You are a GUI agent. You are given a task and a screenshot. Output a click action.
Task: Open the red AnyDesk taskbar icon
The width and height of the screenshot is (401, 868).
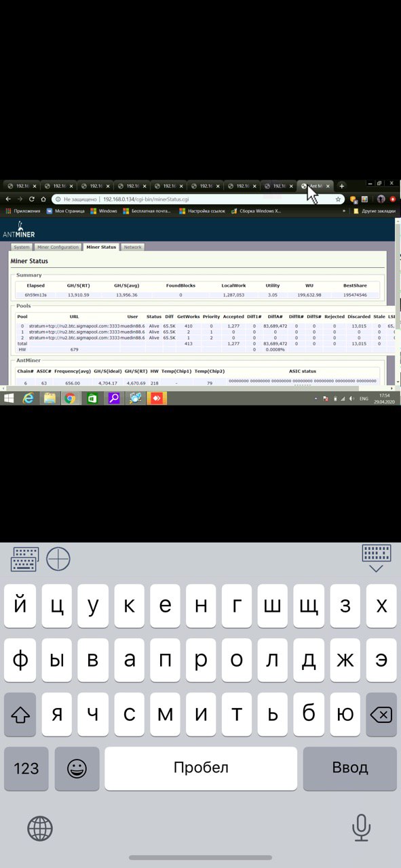coord(156,399)
